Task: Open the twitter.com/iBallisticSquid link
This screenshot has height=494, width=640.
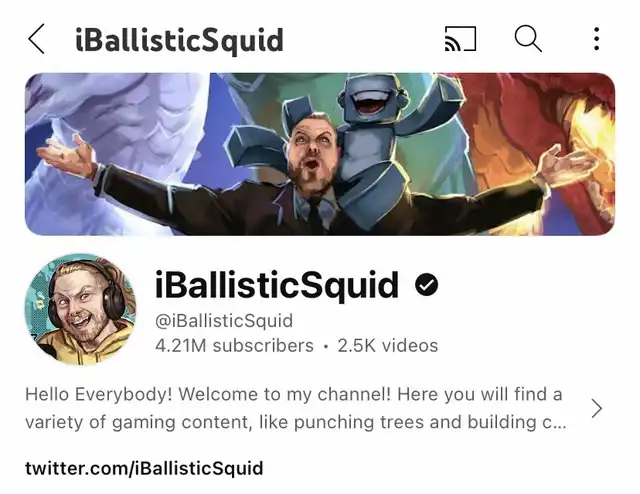Action: click(x=144, y=468)
